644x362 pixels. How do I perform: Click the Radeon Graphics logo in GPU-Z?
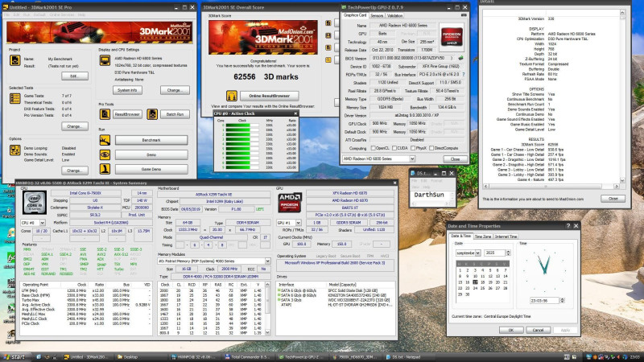point(452,35)
